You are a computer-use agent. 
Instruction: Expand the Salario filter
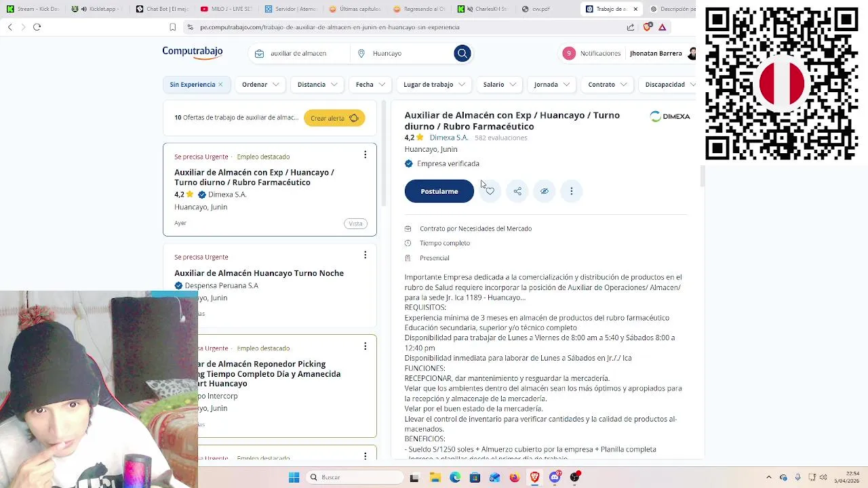coord(500,85)
